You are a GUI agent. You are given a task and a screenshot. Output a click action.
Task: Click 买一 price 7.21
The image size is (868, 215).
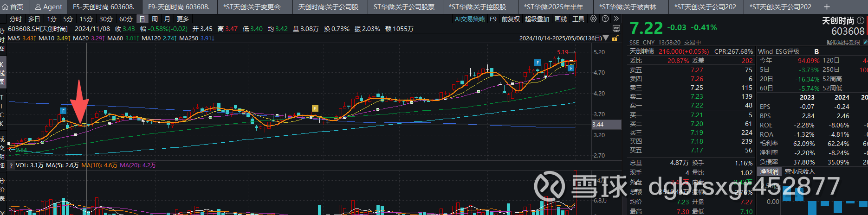(x=697, y=115)
